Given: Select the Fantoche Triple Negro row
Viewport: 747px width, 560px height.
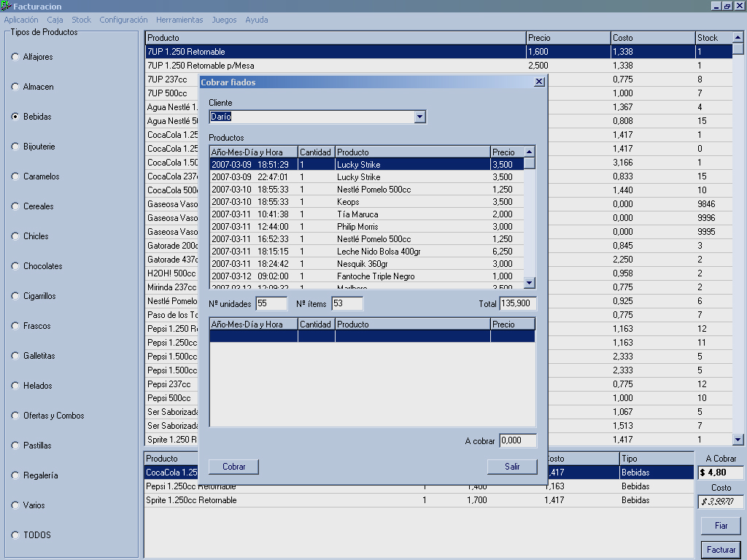Looking at the screenshot, I should [x=367, y=276].
